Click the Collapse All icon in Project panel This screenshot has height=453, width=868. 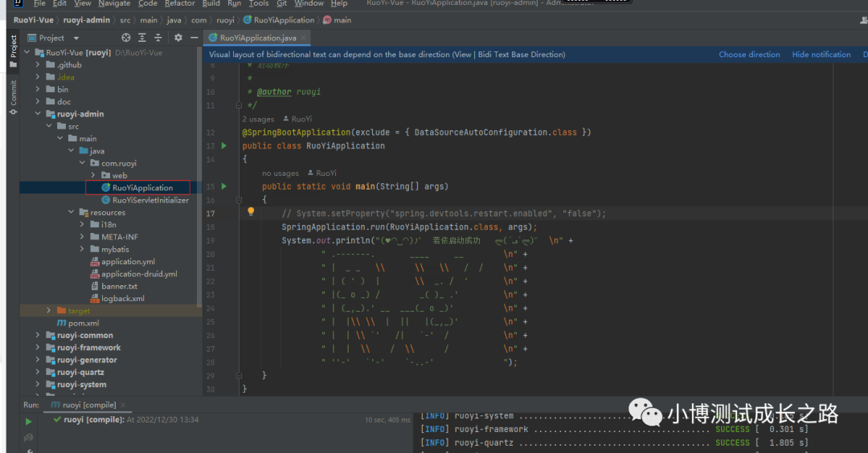[x=158, y=38]
